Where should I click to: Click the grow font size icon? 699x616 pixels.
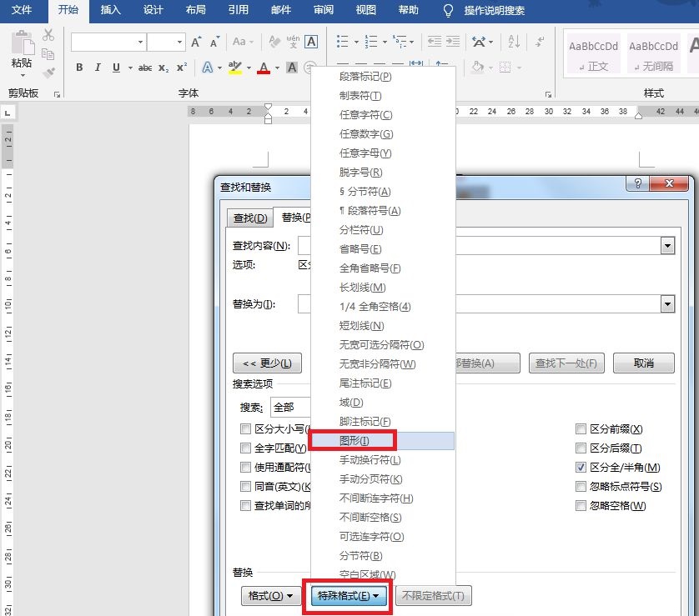tap(196, 42)
